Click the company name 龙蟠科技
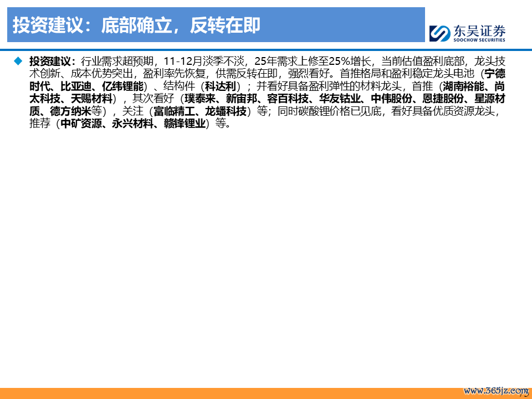The width and height of the screenshot is (532, 399). pos(226,111)
